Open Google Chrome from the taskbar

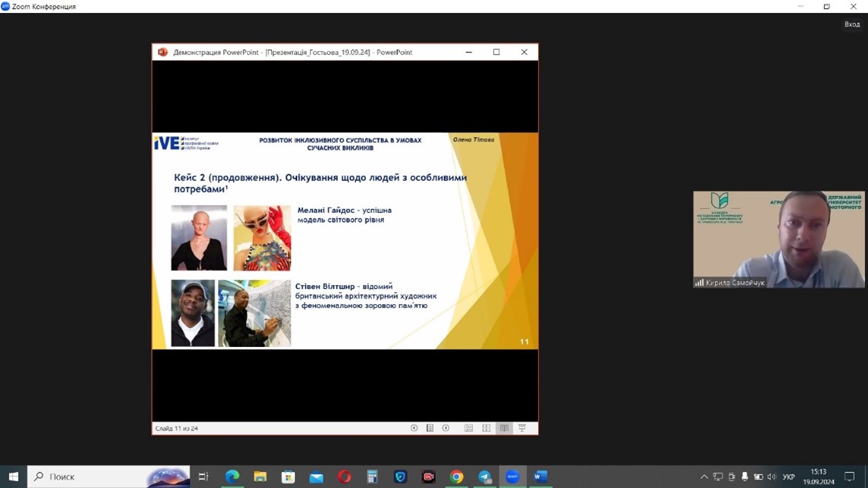click(456, 477)
